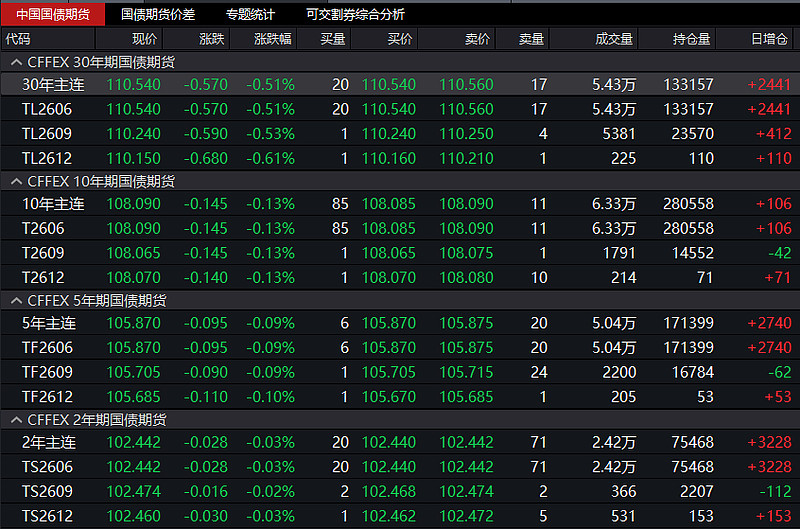This screenshot has height=529, width=800.
Task: Sort by 买量 column header
Action: tap(324, 39)
